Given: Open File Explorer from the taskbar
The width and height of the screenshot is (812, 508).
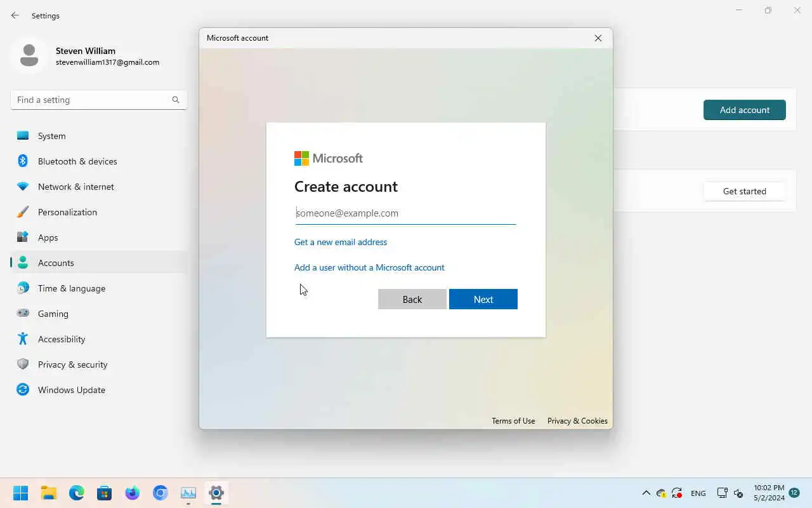Looking at the screenshot, I should click(x=49, y=493).
